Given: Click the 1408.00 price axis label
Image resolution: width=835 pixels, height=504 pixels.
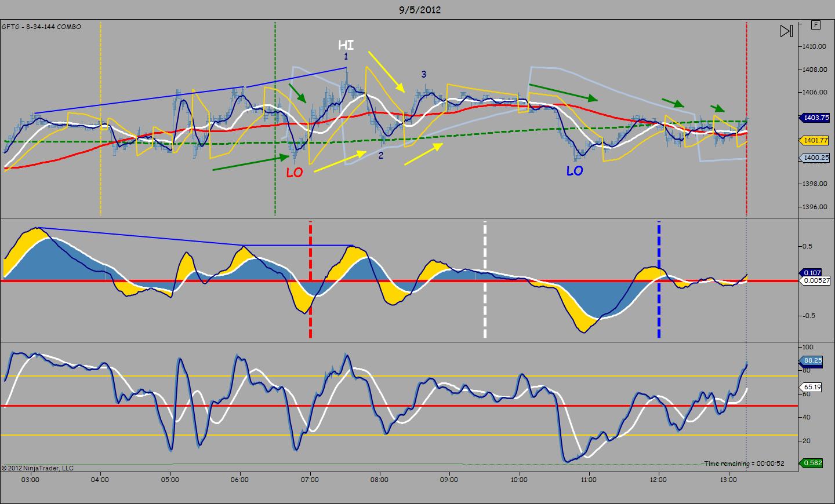Looking at the screenshot, I should pyautogui.click(x=815, y=70).
